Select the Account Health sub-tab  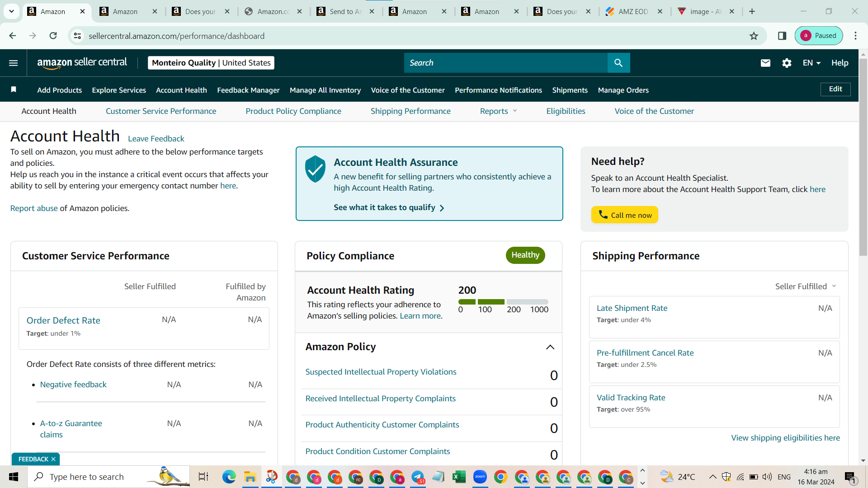pos(49,111)
